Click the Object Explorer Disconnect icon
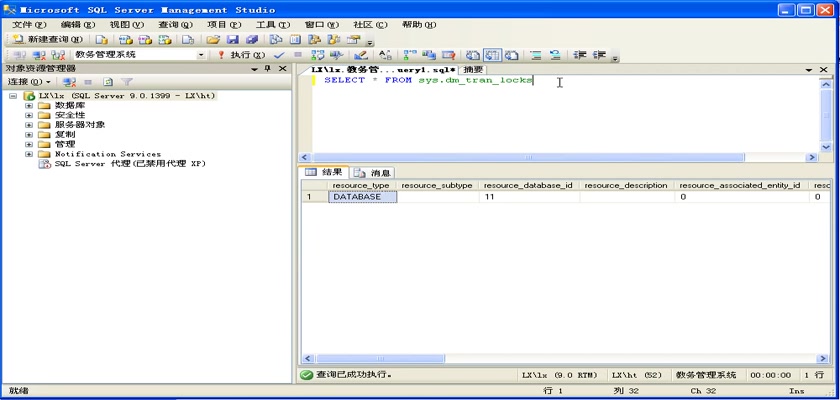The height and width of the screenshot is (400, 840). tap(69, 82)
